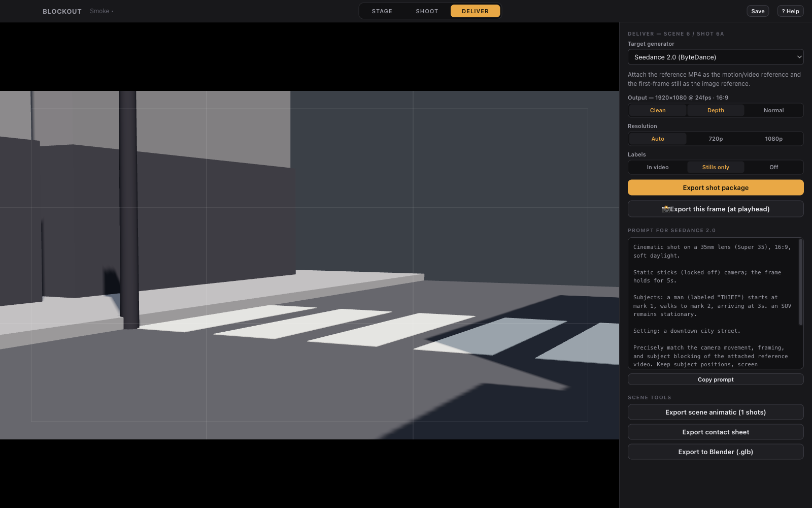Viewport: 812px width, 508px height.
Task: Click the Smoke project name
Action: tap(101, 11)
